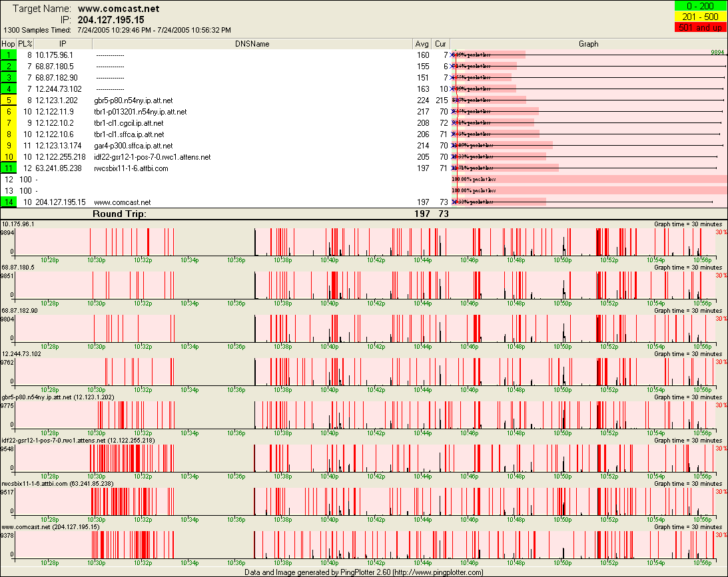Select the green hop 4 cell
This screenshot has height=577, width=728.
9,89
